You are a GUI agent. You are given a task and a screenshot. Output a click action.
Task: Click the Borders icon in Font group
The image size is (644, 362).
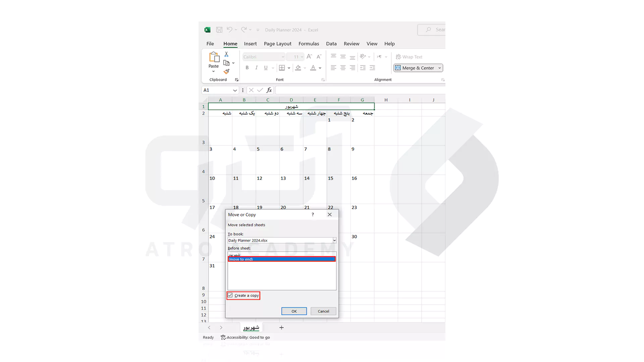pyautogui.click(x=282, y=68)
